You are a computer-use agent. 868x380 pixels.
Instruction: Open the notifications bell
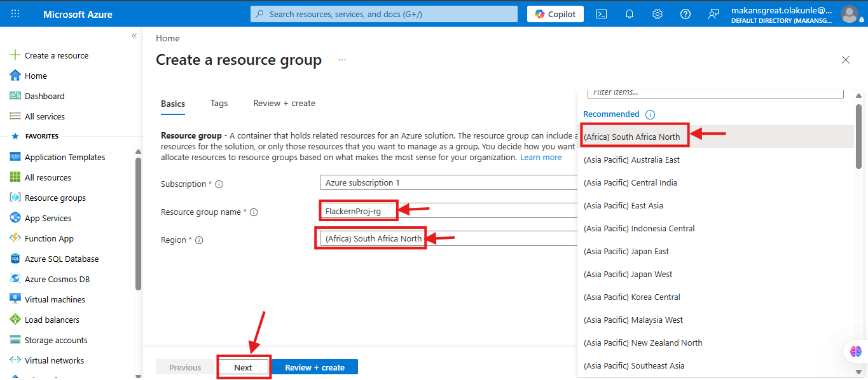pos(630,14)
